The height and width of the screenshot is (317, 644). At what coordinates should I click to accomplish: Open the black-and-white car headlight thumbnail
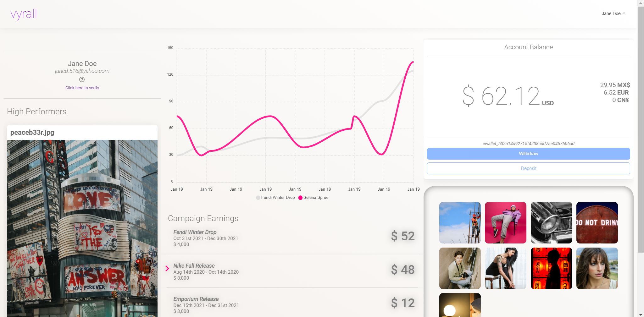click(551, 223)
